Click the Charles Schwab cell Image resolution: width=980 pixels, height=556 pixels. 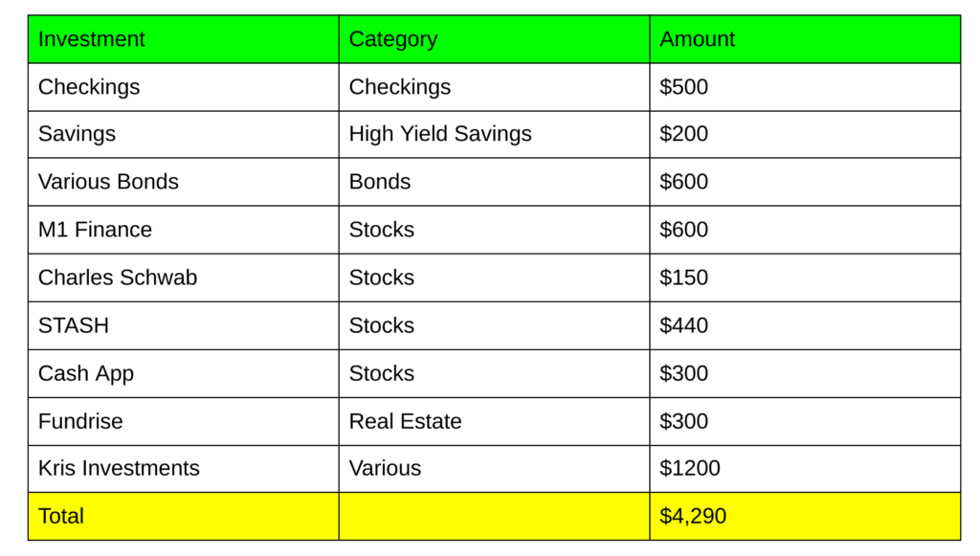[x=118, y=278]
